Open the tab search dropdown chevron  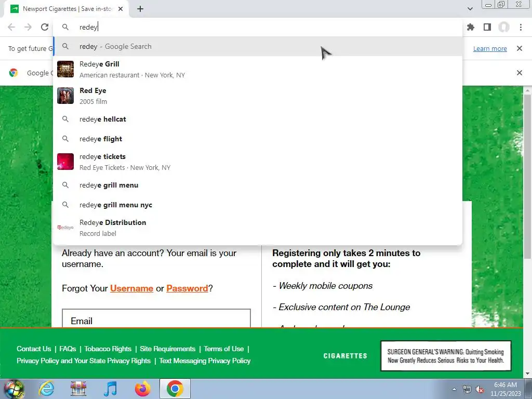pyautogui.click(x=470, y=9)
